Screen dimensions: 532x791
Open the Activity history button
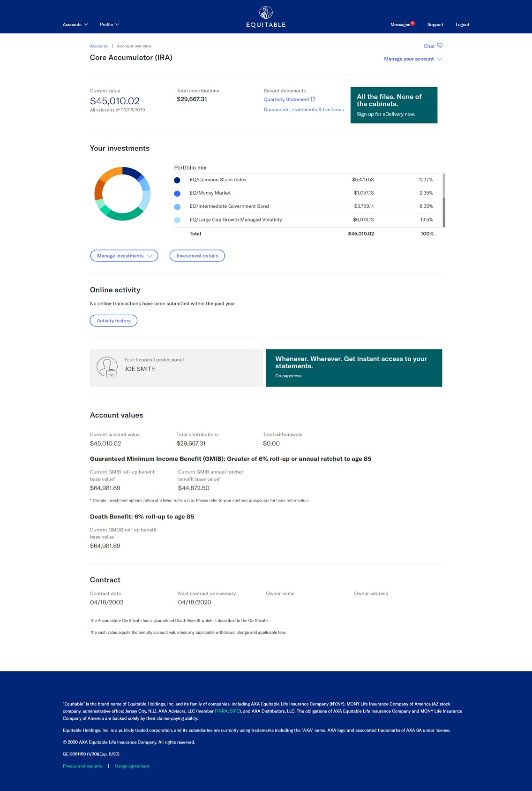coord(113,321)
